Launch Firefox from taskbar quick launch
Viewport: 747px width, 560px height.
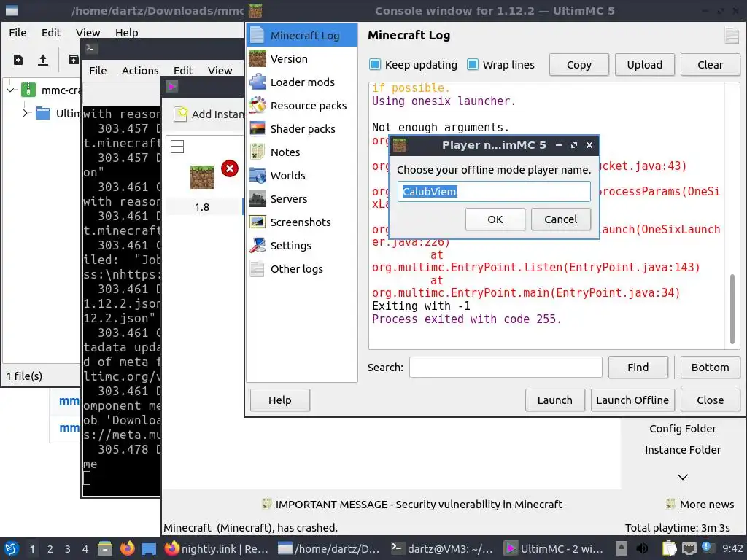[127, 548]
